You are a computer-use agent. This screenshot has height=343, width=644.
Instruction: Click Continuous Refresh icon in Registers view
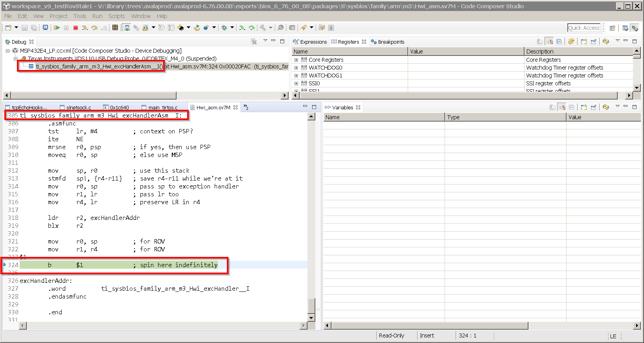606,41
